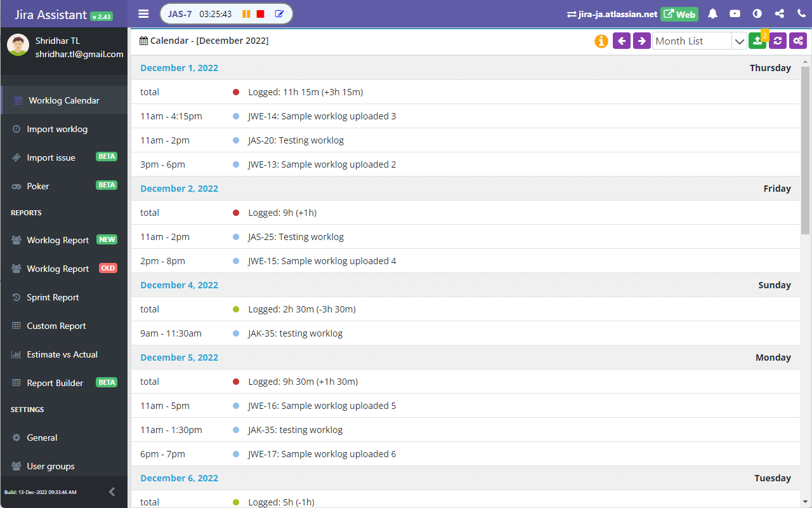This screenshot has width=812, height=508.
Task: Click Logged: 9h (+1h) total entry
Action: [x=282, y=213]
